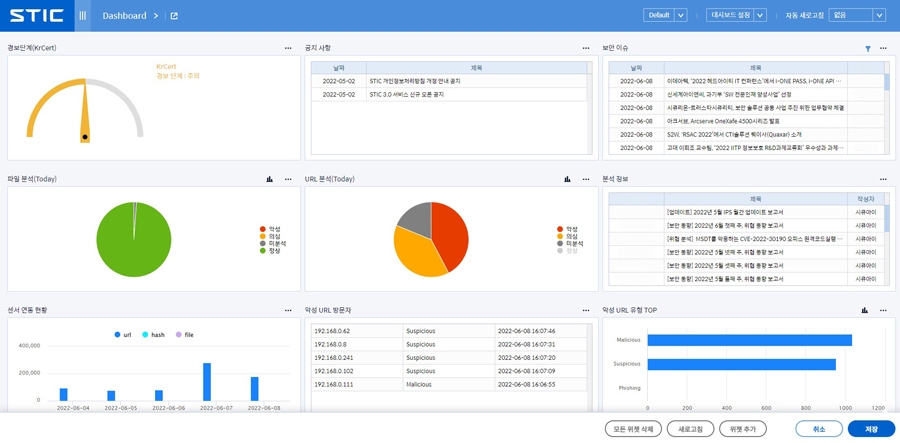Click the 보안 이슈 table vertical scrollbar
Image resolution: width=900 pixels, height=443 pixels.
pos(886,82)
